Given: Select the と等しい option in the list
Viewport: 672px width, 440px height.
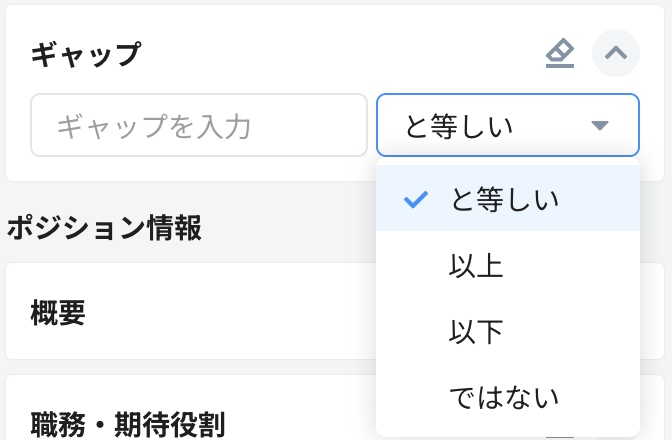Looking at the screenshot, I should (x=504, y=199).
